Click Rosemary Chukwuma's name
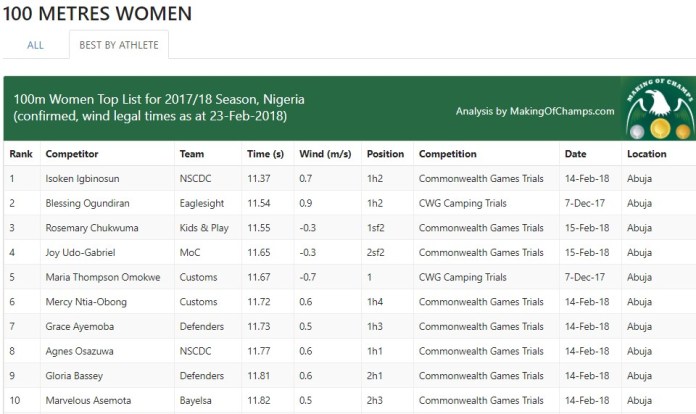 tap(92, 228)
